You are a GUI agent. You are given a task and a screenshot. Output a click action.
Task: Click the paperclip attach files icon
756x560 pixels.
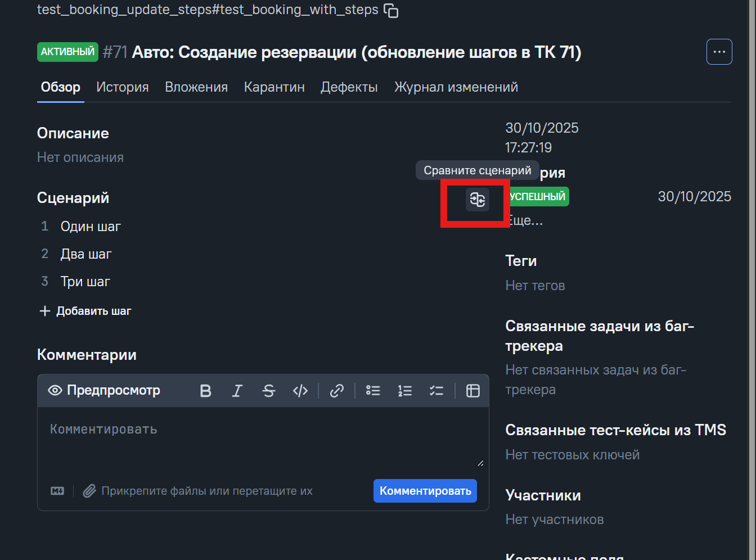point(89,491)
